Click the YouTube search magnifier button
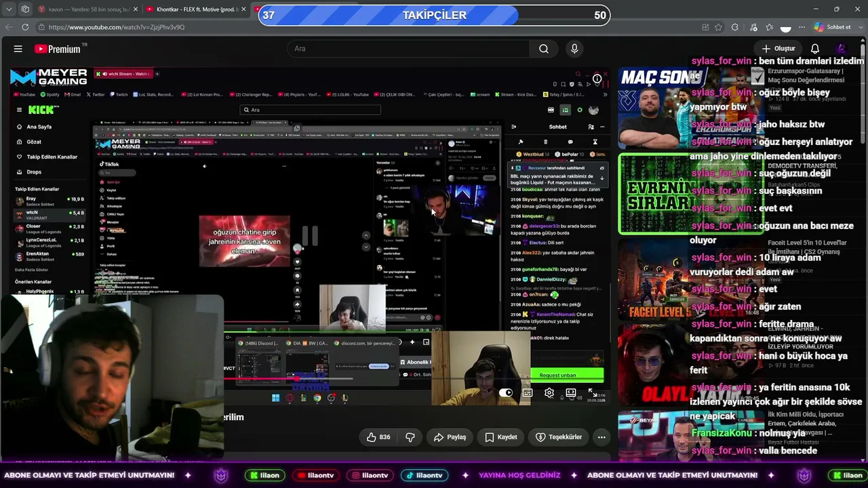Image resolution: width=868 pixels, height=488 pixels. tap(544, 49)
